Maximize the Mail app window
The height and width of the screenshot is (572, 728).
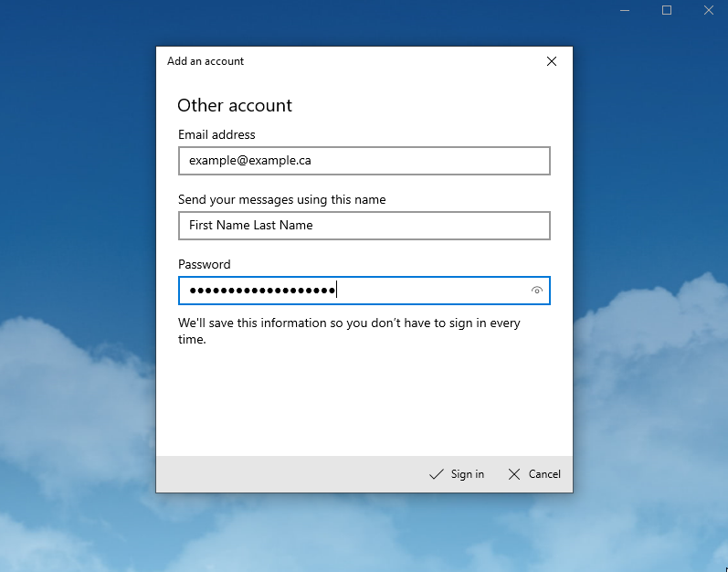coord(666,10)
